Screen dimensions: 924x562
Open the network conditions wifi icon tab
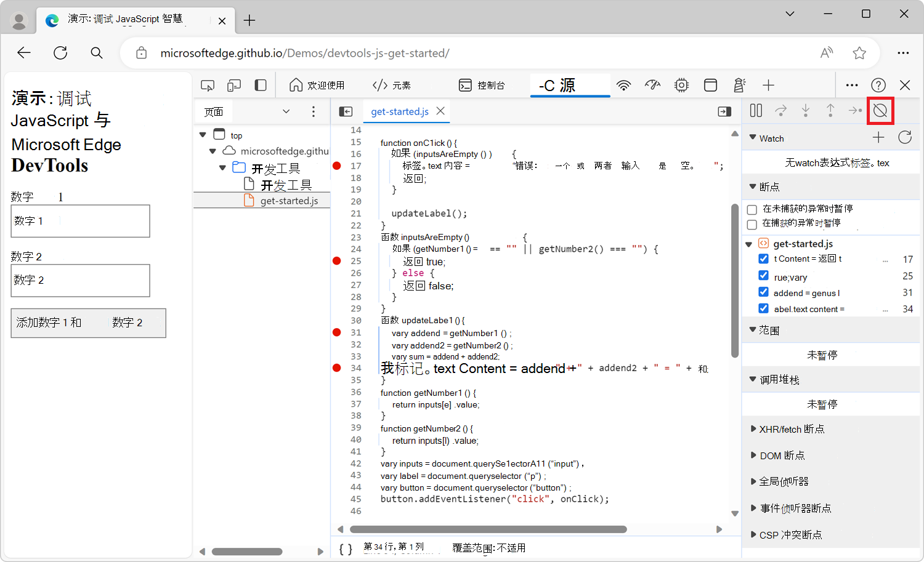click(624, 86)
